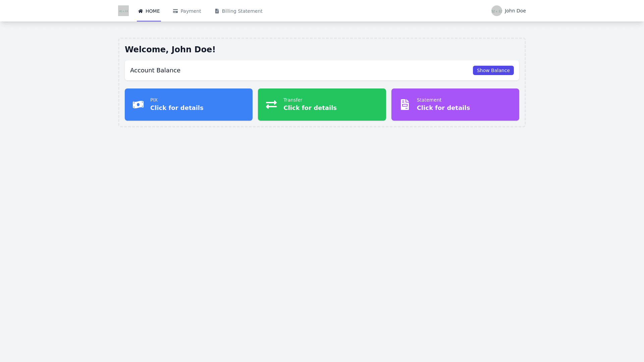The image size is (644, 362).
Task: Click the John Doe avatar image
Action: 497,11
